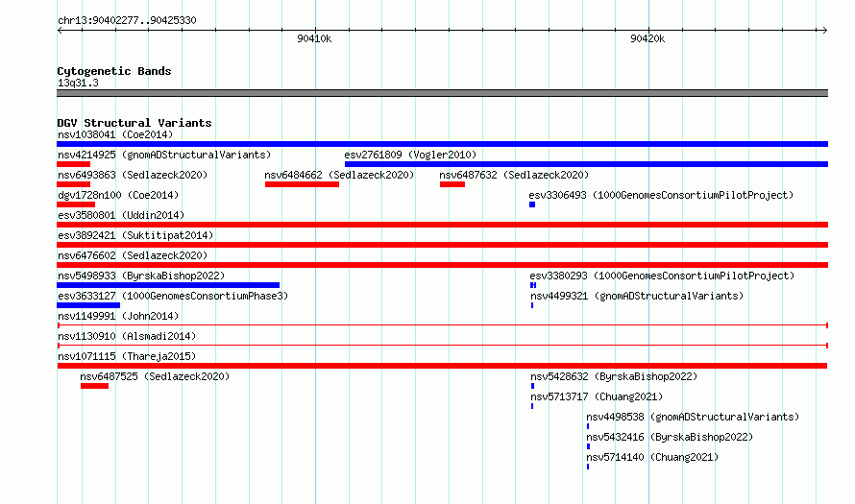The width and height of the screenshot is (855, 504).
Task: Click the small blue esv3380293 marker
Action: point(533,285)
